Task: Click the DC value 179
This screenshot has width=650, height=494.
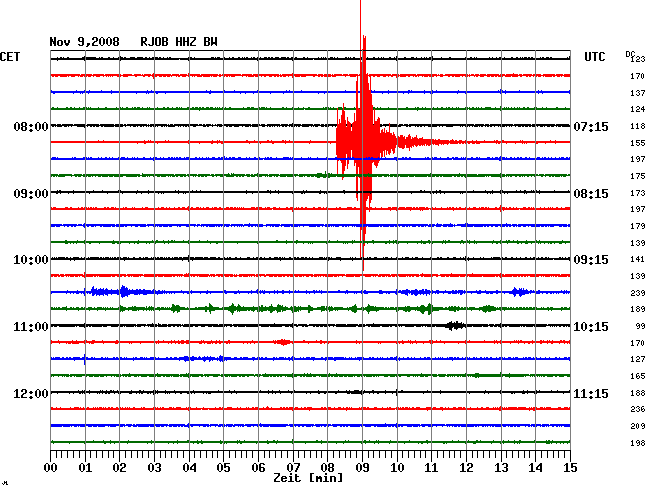Action: pyautogui.click(x=638, y=226)
